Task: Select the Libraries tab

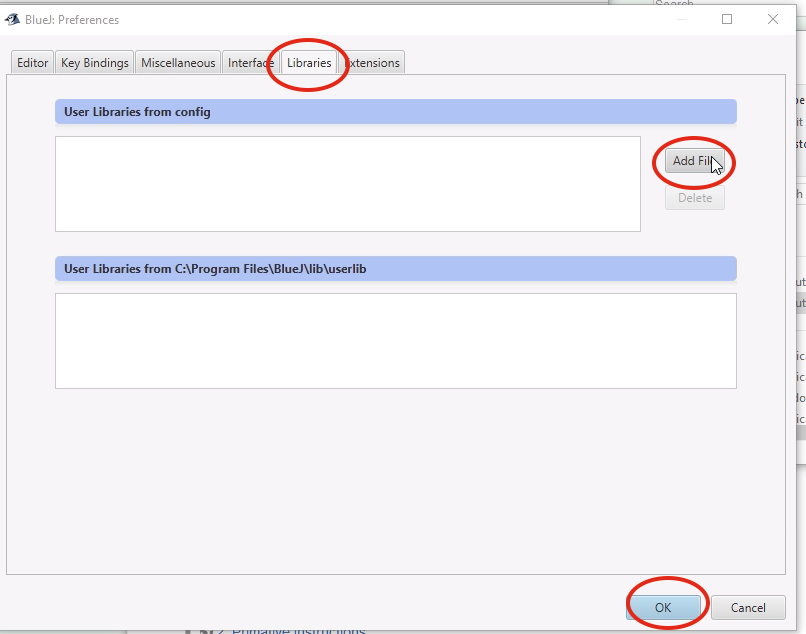Action: [x=309, y=63]
